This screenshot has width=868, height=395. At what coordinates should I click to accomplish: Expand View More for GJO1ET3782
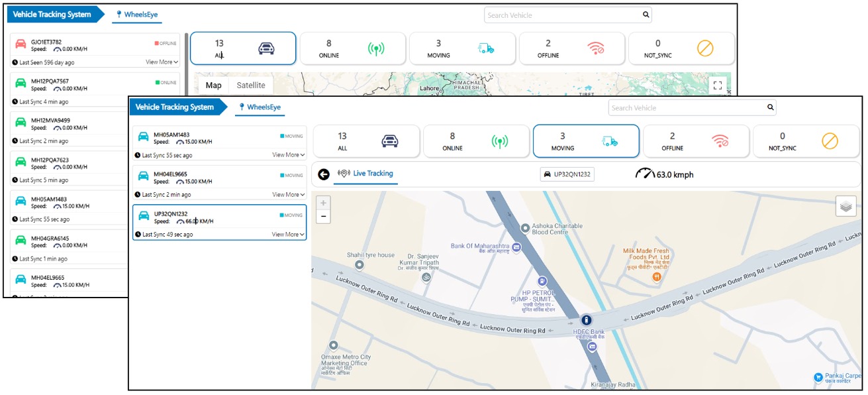pyautogui.click(x=162, y=62)
